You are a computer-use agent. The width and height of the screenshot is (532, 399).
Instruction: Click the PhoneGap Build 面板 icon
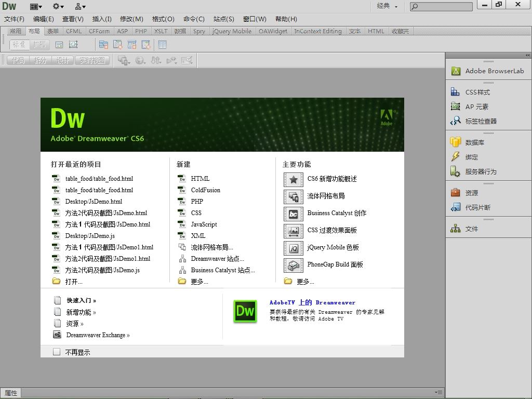pos(294,265)
